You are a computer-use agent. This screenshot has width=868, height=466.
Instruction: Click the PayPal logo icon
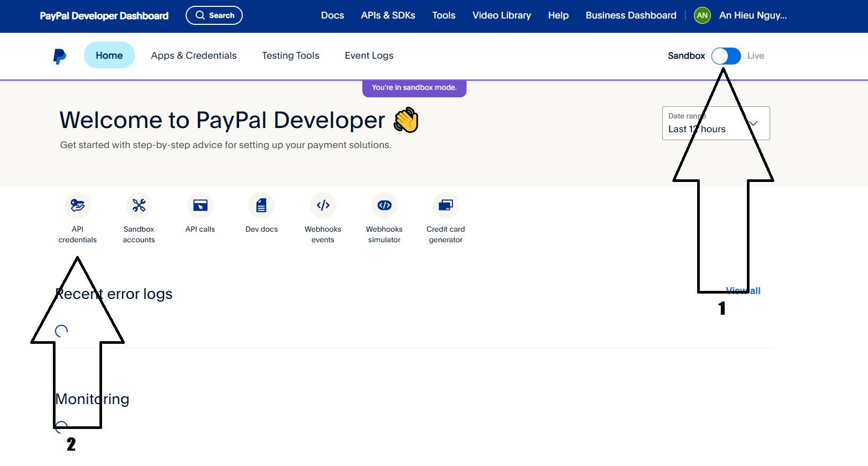click(60, 56)
